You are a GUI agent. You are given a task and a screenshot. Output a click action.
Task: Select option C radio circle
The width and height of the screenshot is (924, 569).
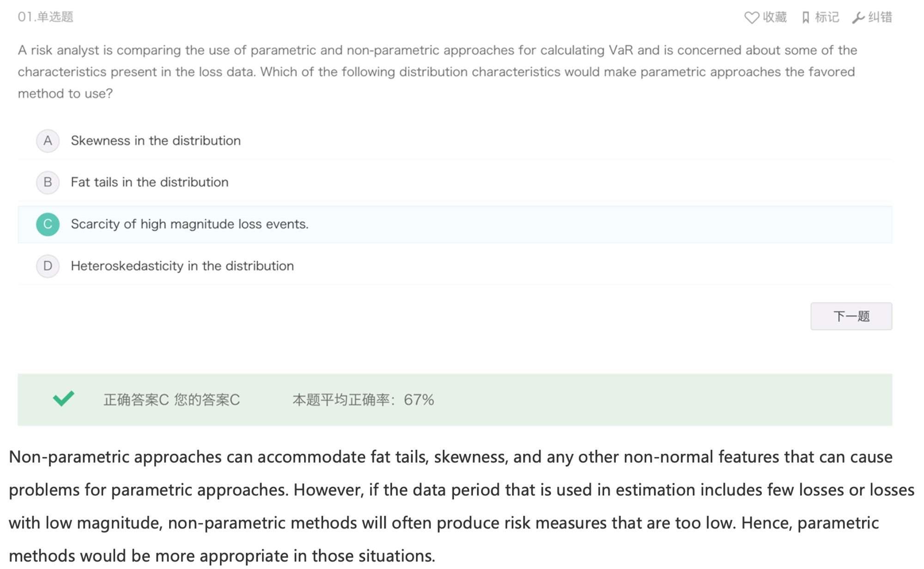coord(48,224)
